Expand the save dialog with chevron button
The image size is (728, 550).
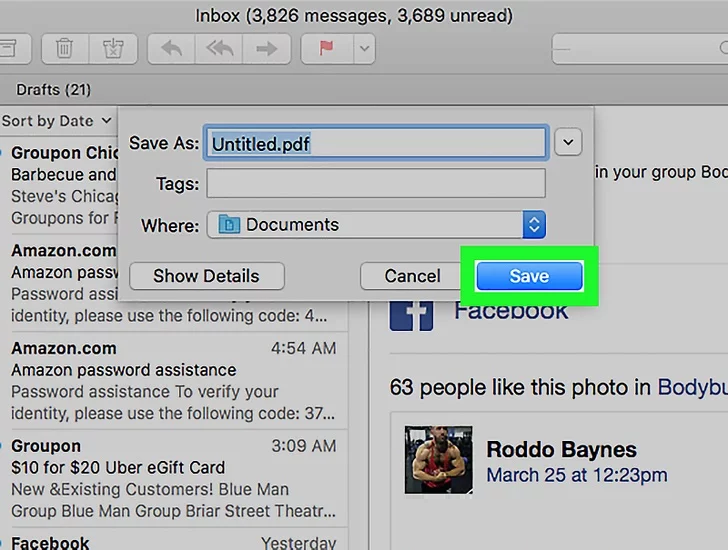pos(568,142)
